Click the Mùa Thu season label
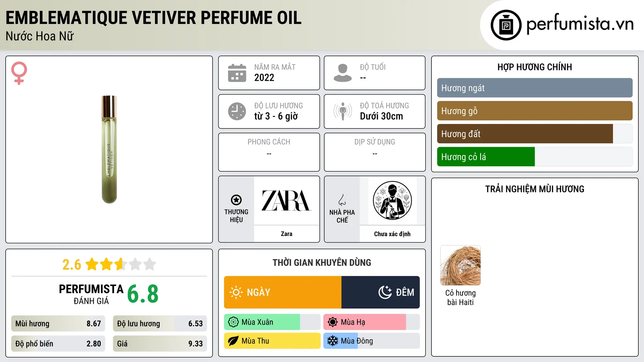The width and height of the screenshot is (644, 362). tap(255, 341)
